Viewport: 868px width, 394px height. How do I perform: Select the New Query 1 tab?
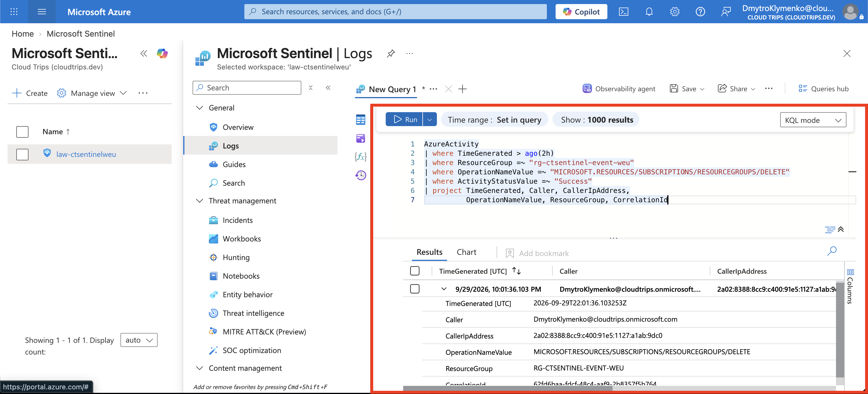click(x=386, y=89)
